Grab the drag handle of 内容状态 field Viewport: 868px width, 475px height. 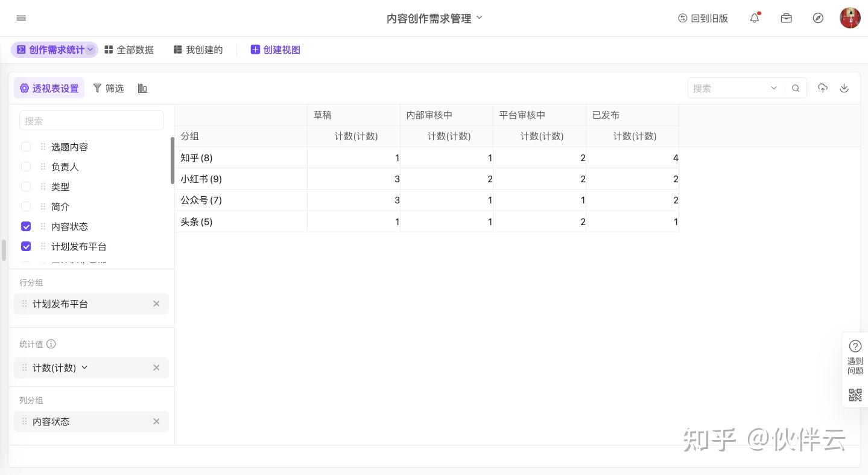[43, 226]
